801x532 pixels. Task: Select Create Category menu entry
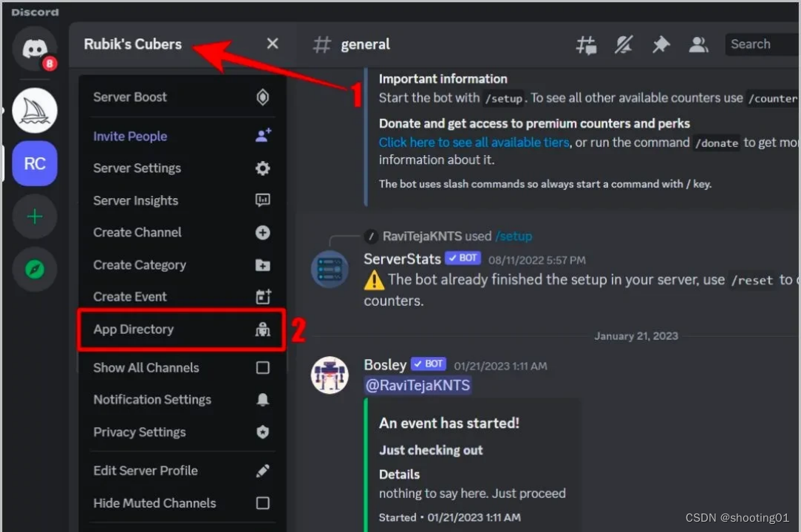click(x=182, y=265)
